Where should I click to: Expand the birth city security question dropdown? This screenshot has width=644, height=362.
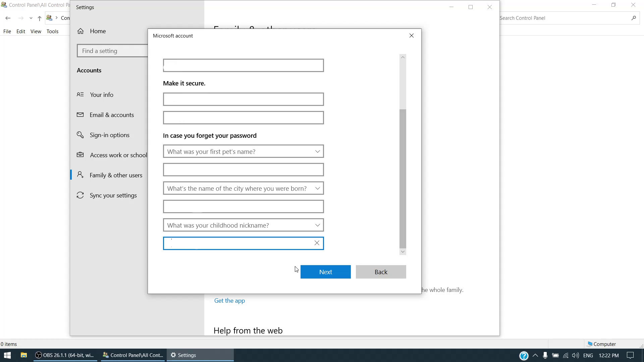[243, 188]
